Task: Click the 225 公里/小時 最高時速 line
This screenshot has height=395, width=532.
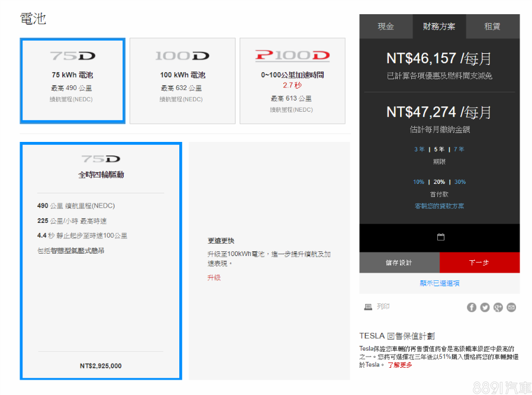Action: (x=72, y=221)
